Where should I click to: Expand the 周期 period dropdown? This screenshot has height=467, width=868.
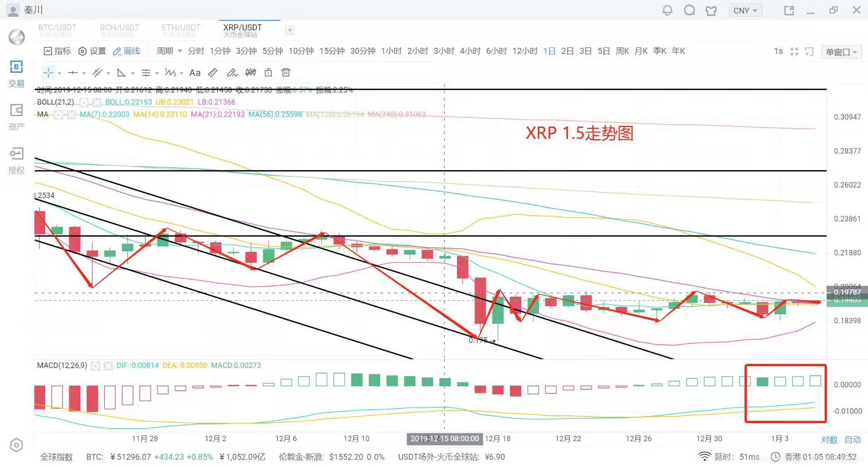(x=169, y=51)
